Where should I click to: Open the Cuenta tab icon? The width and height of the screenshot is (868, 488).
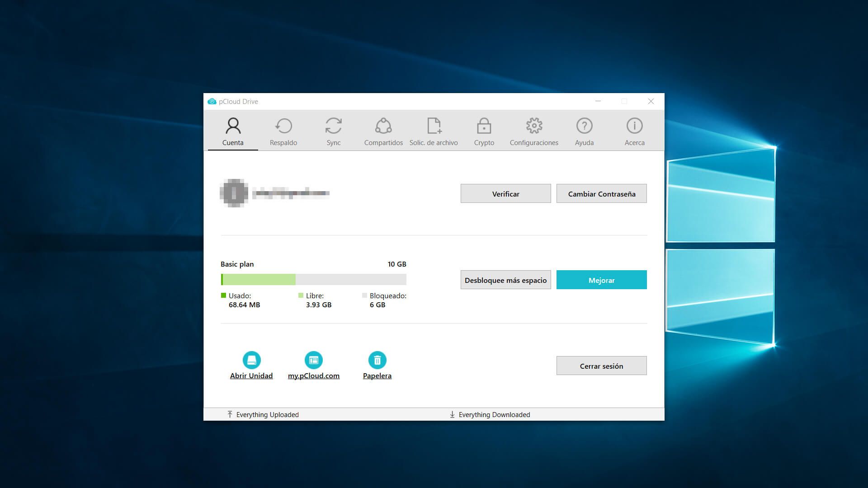(x=233, y=126)
